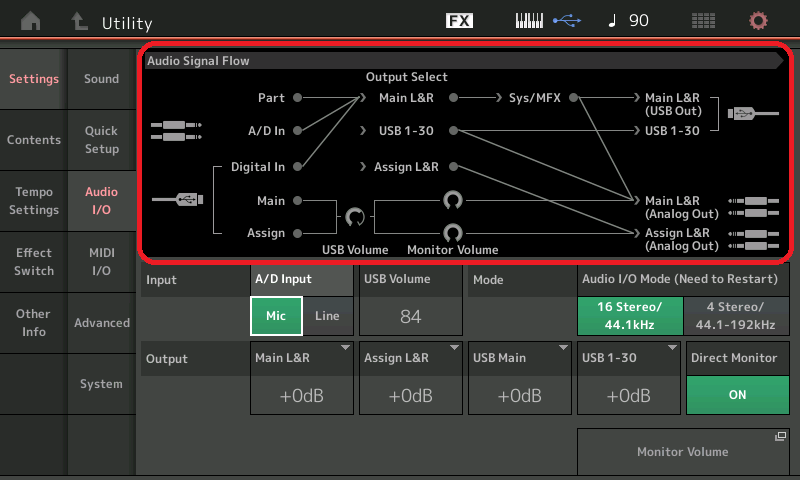Image resolution: width=800 pixels, height=480 pixels.
Task: Open the FX effect overview icon
Action: (459, 21)
